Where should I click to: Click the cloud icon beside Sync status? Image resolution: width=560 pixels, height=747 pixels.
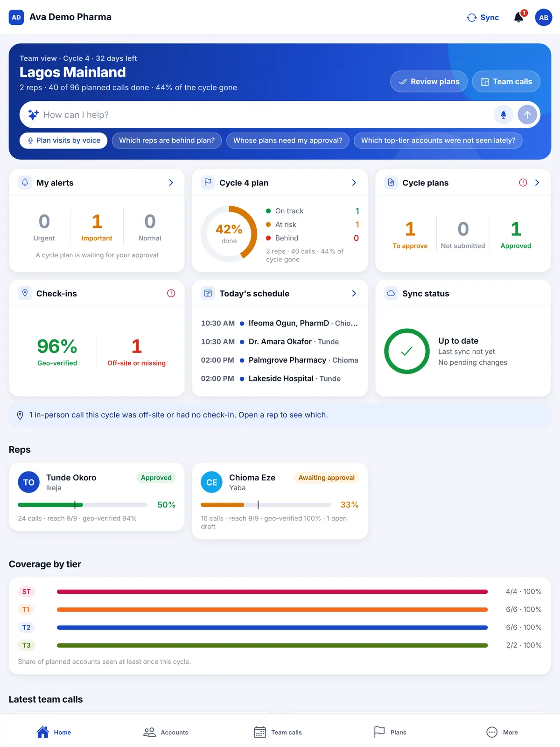coord(391,293)
